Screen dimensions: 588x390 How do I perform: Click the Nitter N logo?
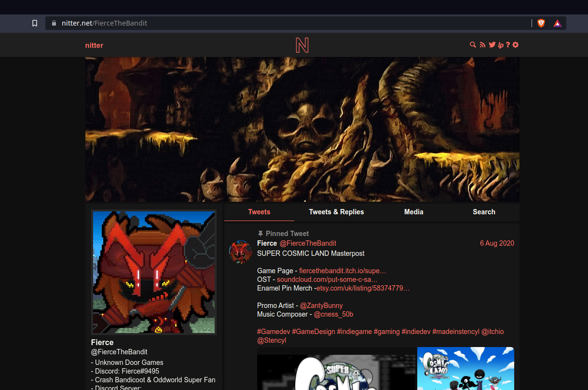pos(302,45)
